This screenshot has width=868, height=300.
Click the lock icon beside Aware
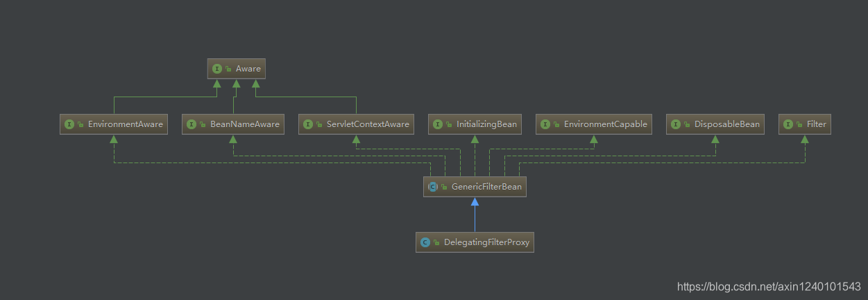(228, 69)
